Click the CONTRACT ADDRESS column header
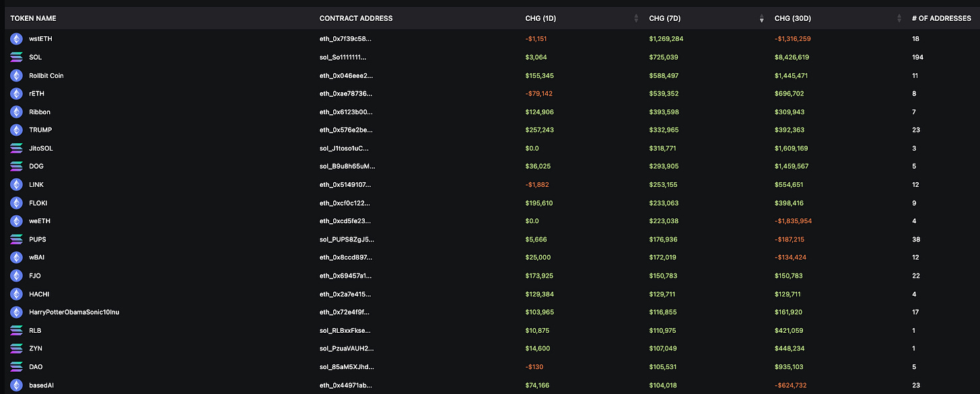The height and width of the screenshot is (394, 980). (x=356, y=18)
